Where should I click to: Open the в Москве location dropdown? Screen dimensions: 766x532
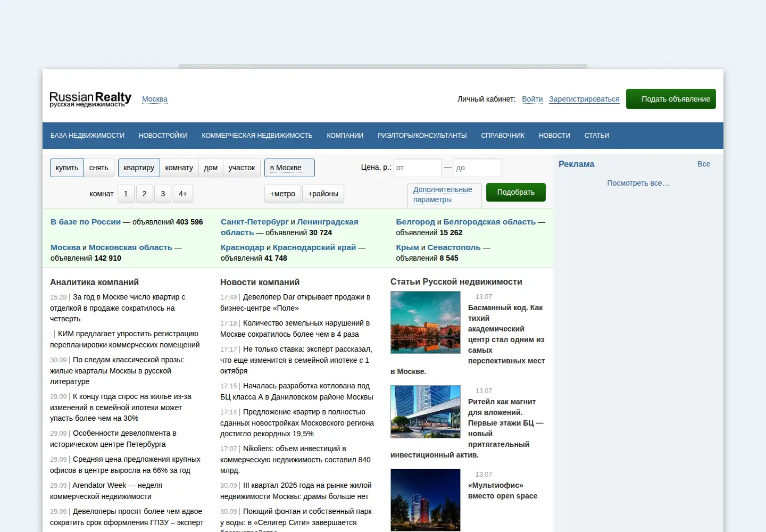[289, 168]
